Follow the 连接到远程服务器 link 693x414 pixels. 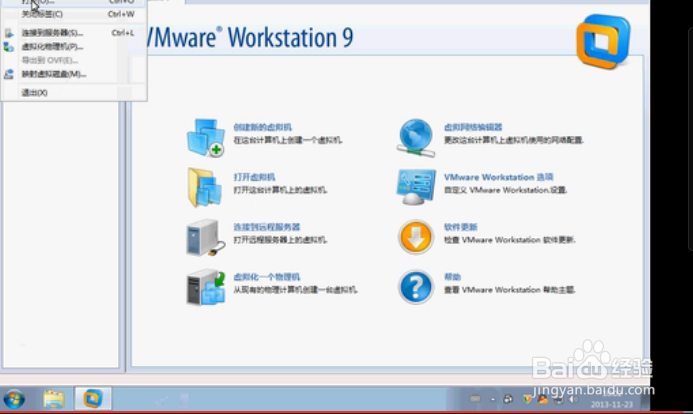point(267,227)
